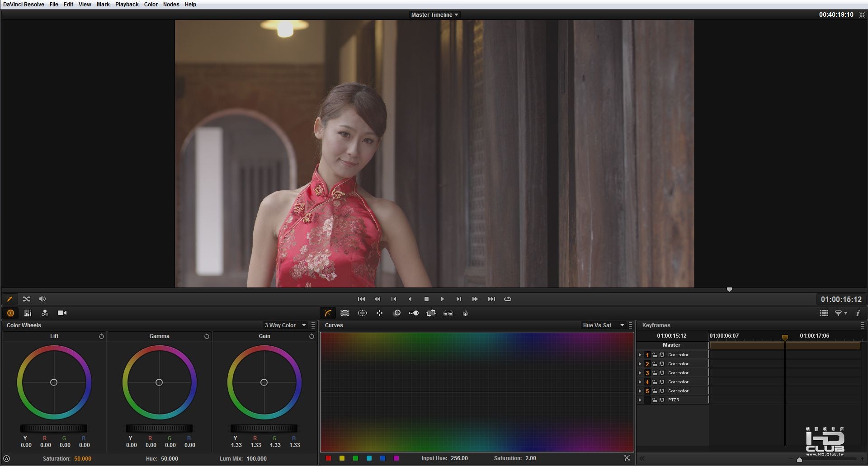The width and height of the screenshot is (868, 466).
Task: Reset the Gain color wheel
Action: (x=311, y=336)
